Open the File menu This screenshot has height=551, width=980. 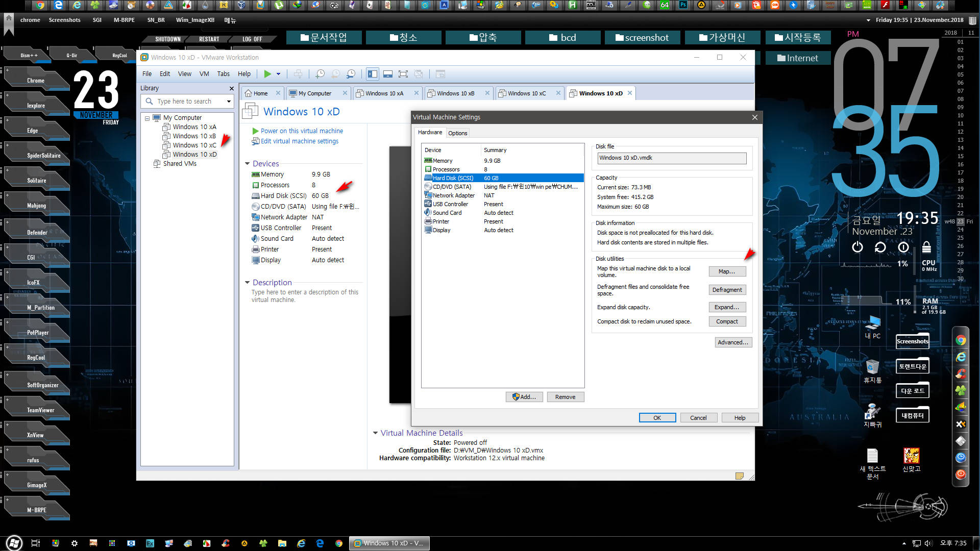pyautogui.click(x=147, y=74)
